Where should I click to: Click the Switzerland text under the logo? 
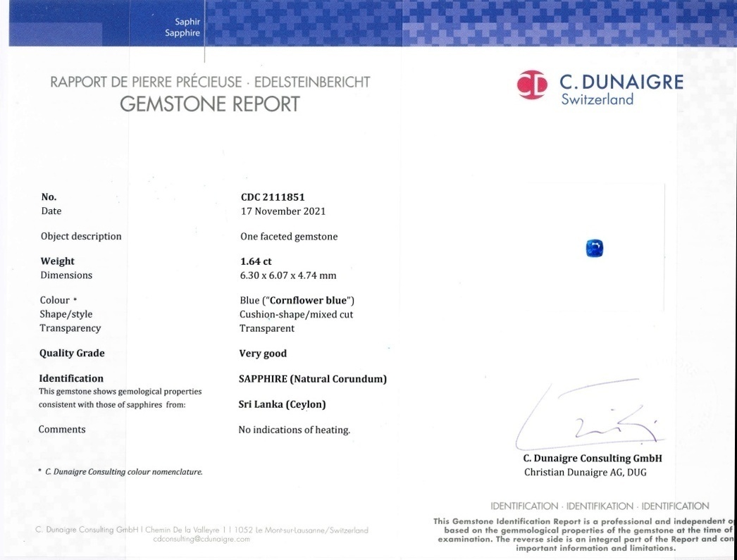(597, 99)
